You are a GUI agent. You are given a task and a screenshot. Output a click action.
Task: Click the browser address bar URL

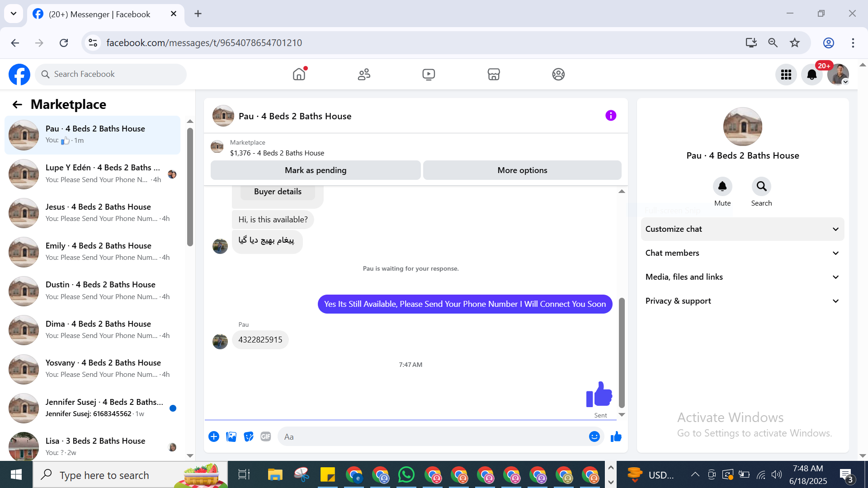tap(204, 43)
